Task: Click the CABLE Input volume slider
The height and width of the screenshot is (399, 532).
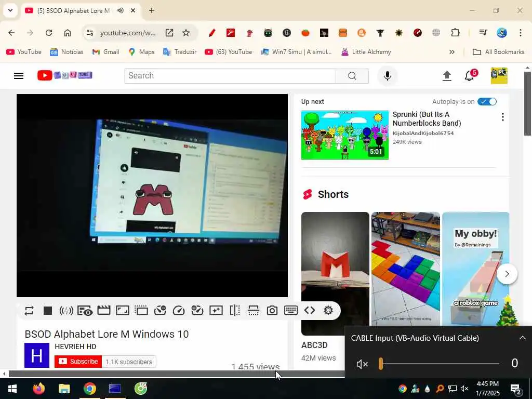Action: 440,364
